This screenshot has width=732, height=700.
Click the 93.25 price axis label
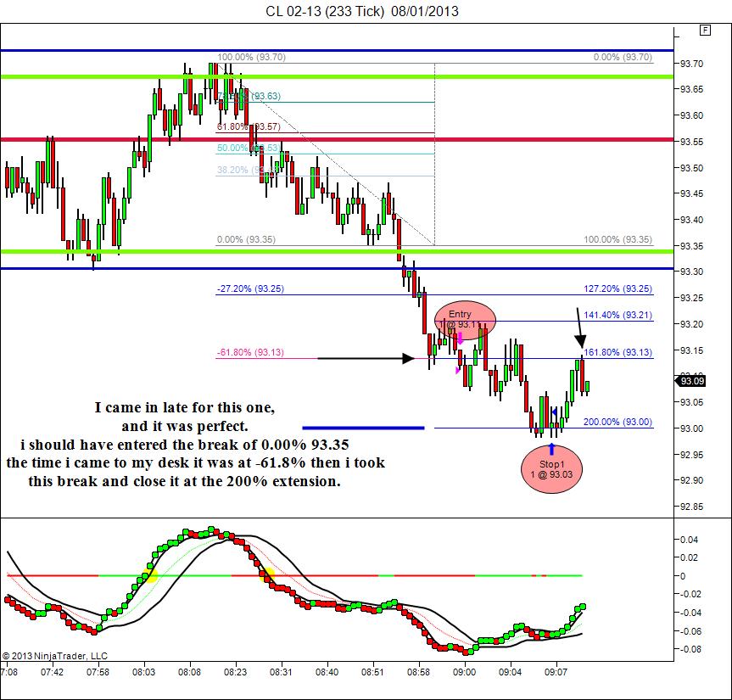pos(691,298)
